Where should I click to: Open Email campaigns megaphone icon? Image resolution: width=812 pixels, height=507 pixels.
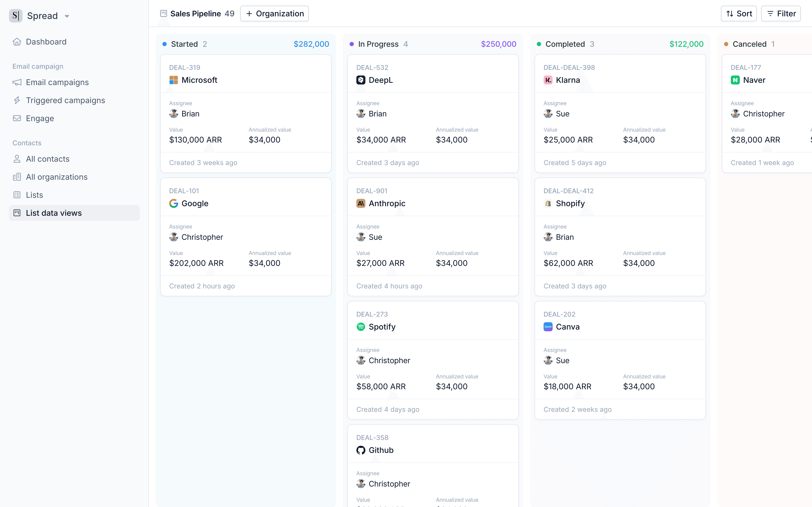(17, 82)
